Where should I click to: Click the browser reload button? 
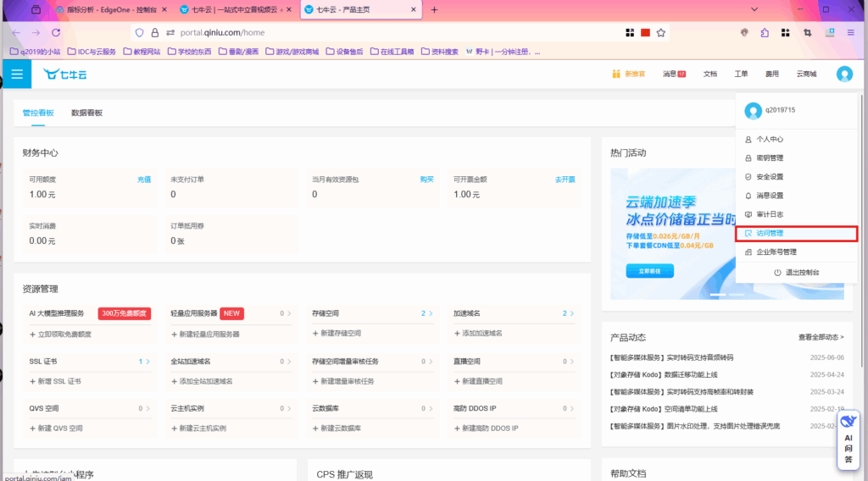56,32
